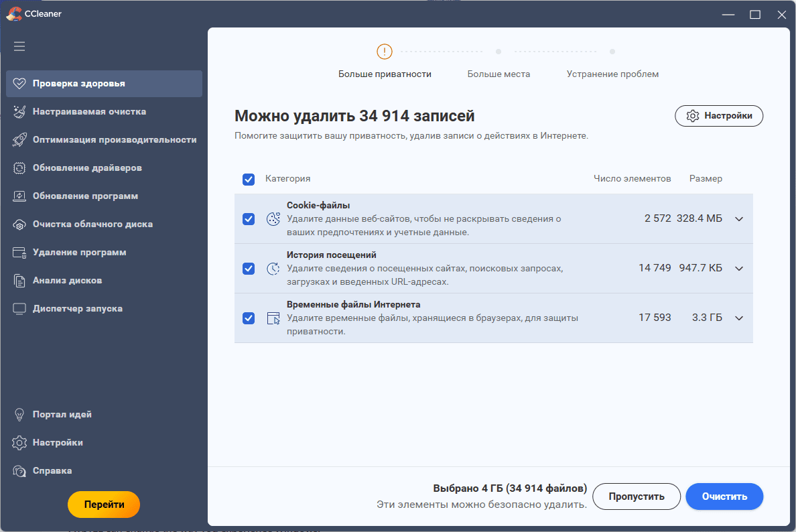Click the yellow Перейти button

(x=104, y=505)
